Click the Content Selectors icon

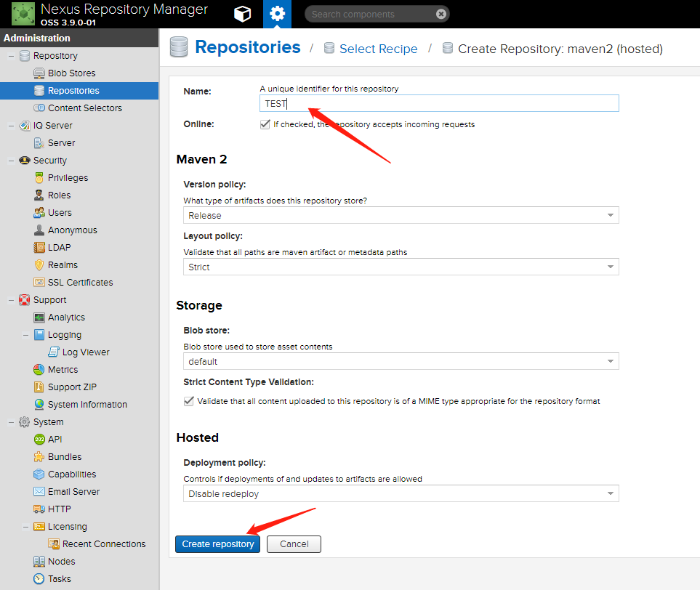point(39,108)
